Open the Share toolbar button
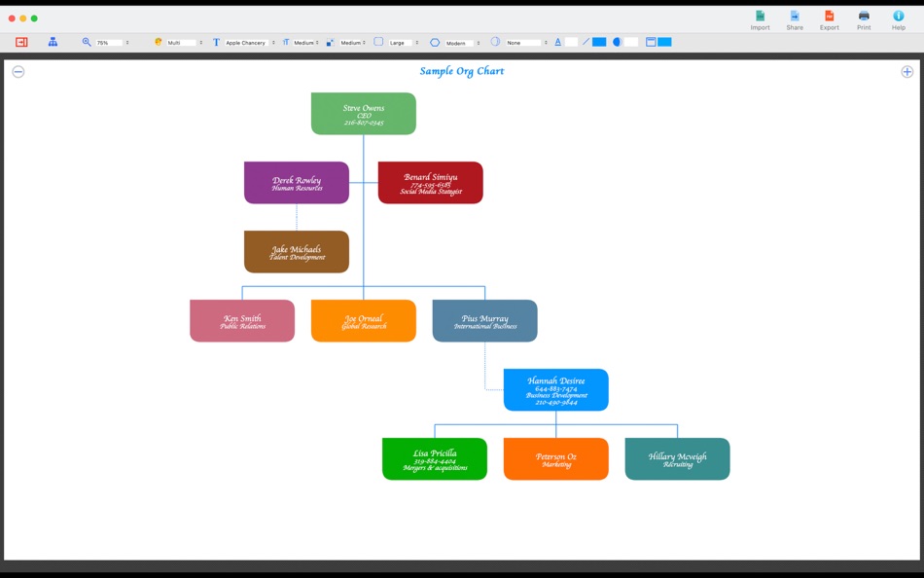The height and width of the screenshot is (578, 924). pyautogui.click(x=795, y=20)
